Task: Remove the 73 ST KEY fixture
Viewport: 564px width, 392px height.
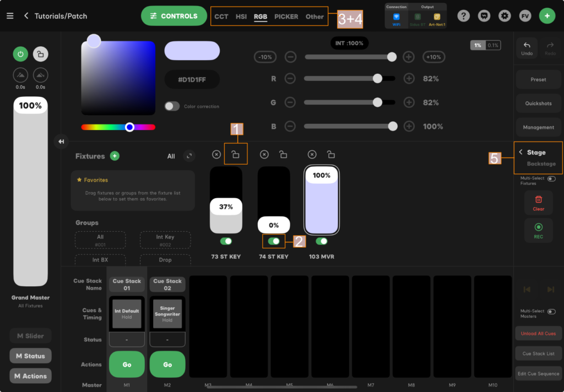Action: pyautogui.click(x=216, y=155)
